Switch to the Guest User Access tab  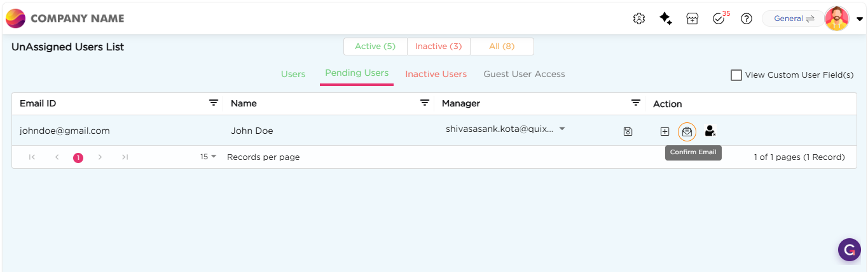click(x=524, y=74)
